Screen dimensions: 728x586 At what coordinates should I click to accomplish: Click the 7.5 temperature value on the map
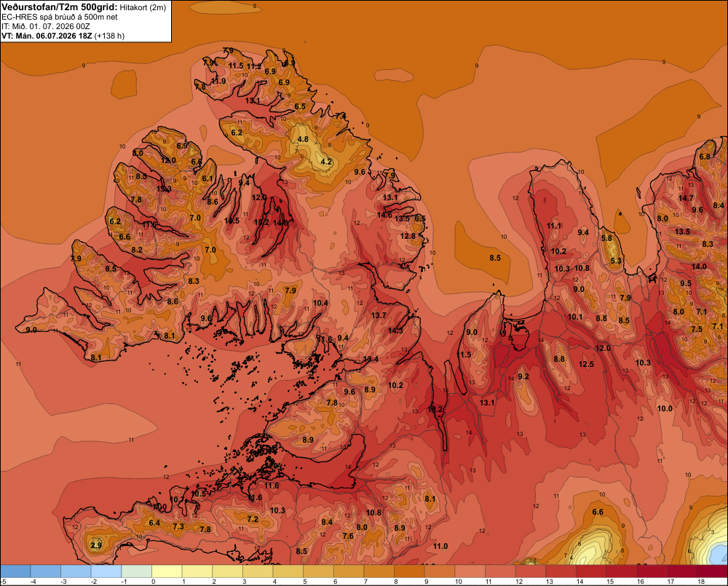697,329
